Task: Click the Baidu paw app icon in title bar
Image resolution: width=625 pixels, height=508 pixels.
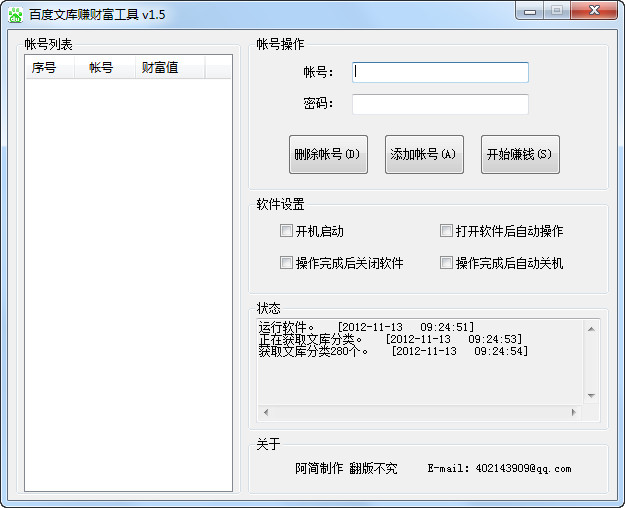Action: click(16, 15)
